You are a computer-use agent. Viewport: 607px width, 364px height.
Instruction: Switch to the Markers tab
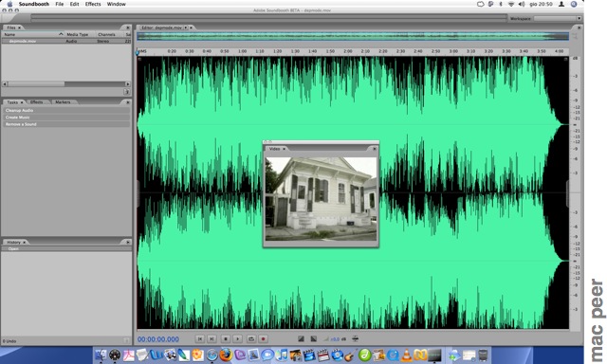pos(63,102)
